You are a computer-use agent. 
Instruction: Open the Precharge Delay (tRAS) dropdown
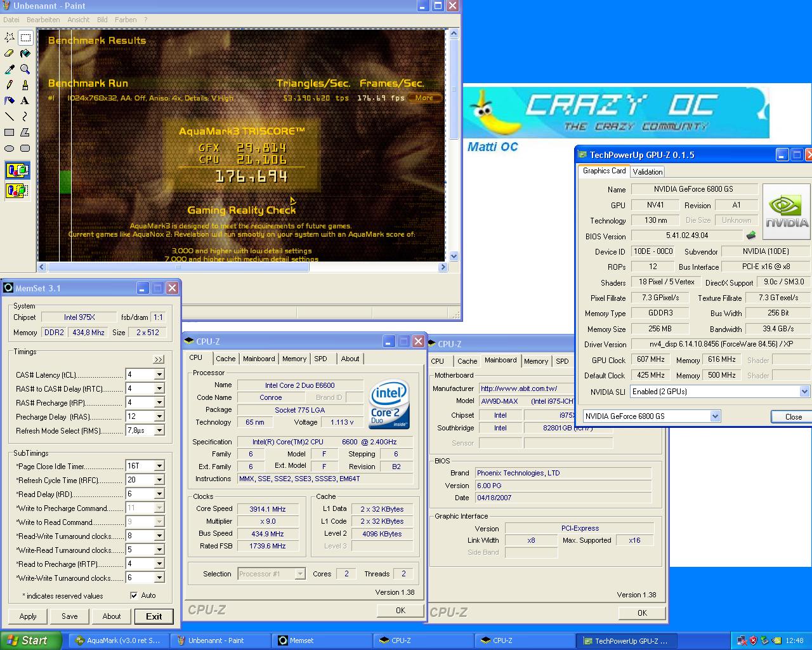159,416
